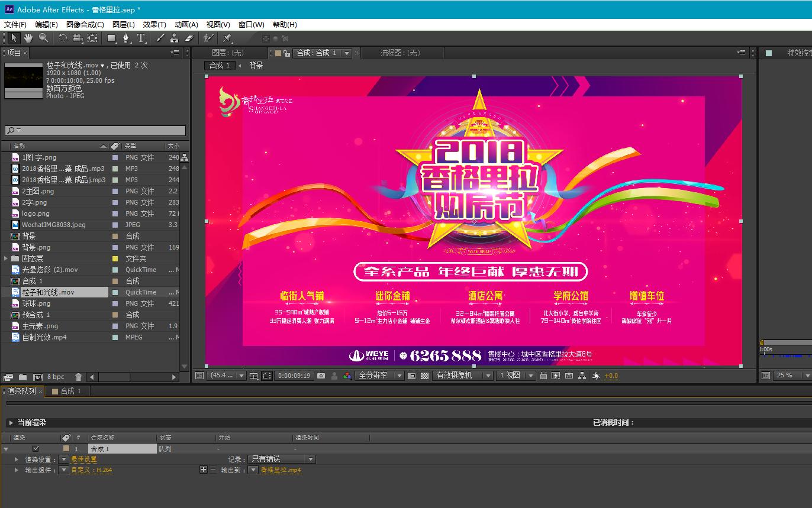
Task: Click the 香格里拉.mp4 output path link
Action: 281,470
